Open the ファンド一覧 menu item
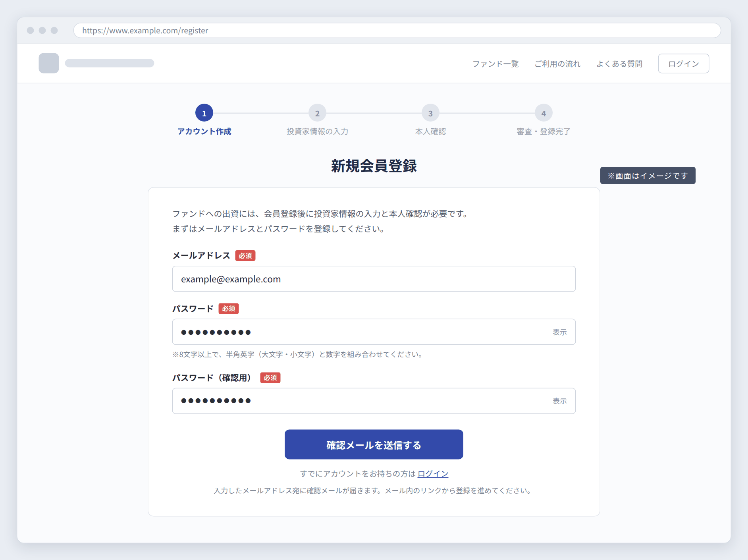This screenshot has width=748, height=560. (495, 64)
